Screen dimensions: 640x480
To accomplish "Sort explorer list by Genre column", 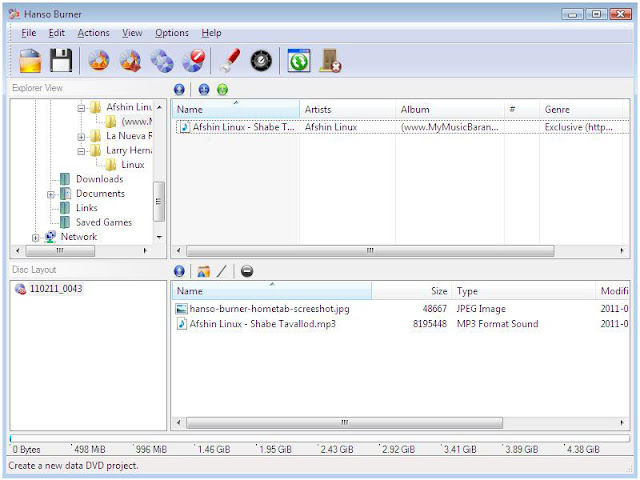I will coord(581,109).
